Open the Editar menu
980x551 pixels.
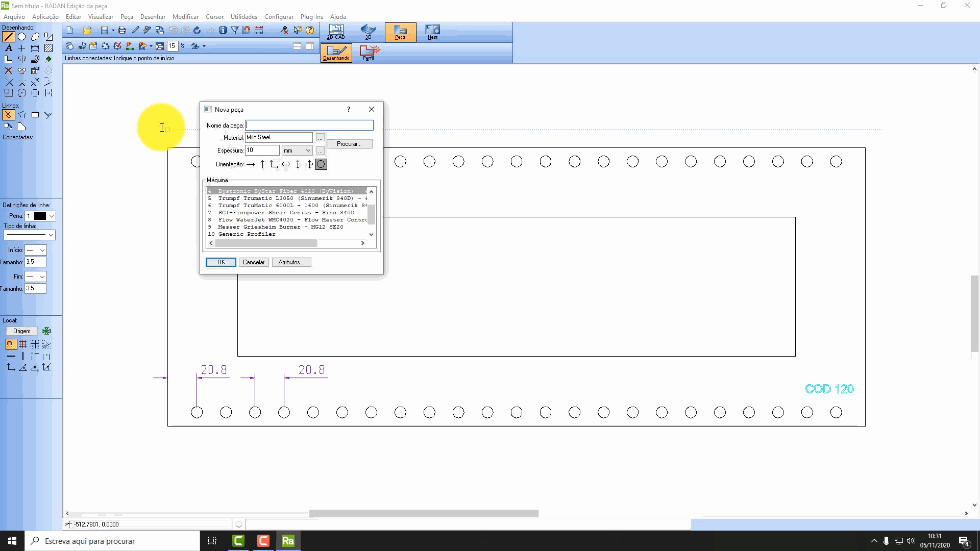pyautogui.click(x=73, y=17)
